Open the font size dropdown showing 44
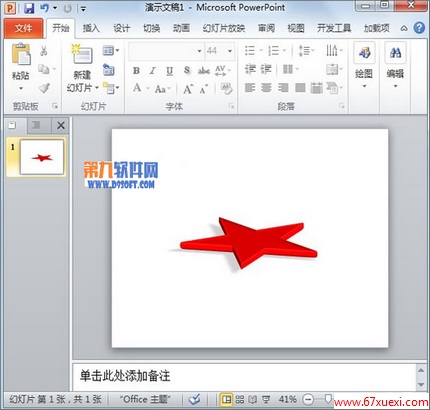The height and width of the screenshot is (410, 430). click(219, 51)
